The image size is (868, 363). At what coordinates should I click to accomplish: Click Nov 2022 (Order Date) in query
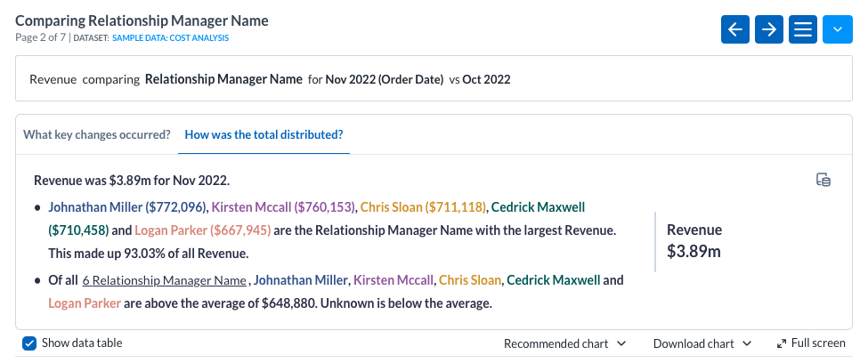point(385,79)
